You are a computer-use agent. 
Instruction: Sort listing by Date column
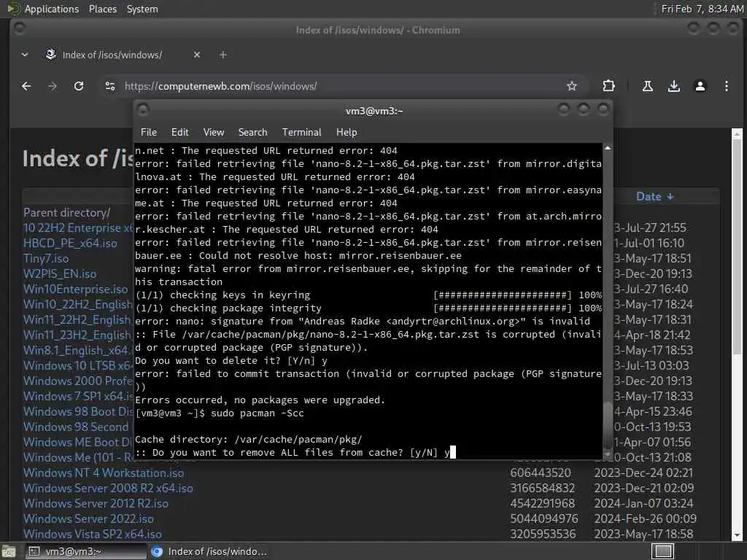[x=654, y=197]
